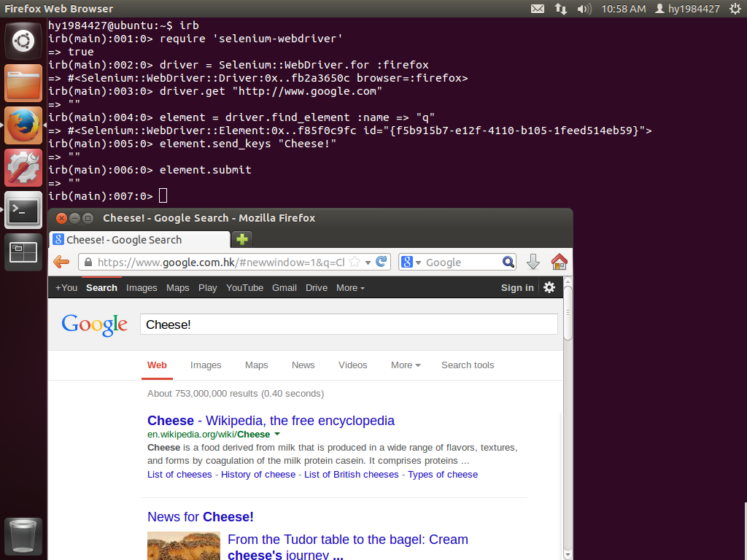747x560 pixels.
Task: Open the session power gear menu
Action: 735,9
